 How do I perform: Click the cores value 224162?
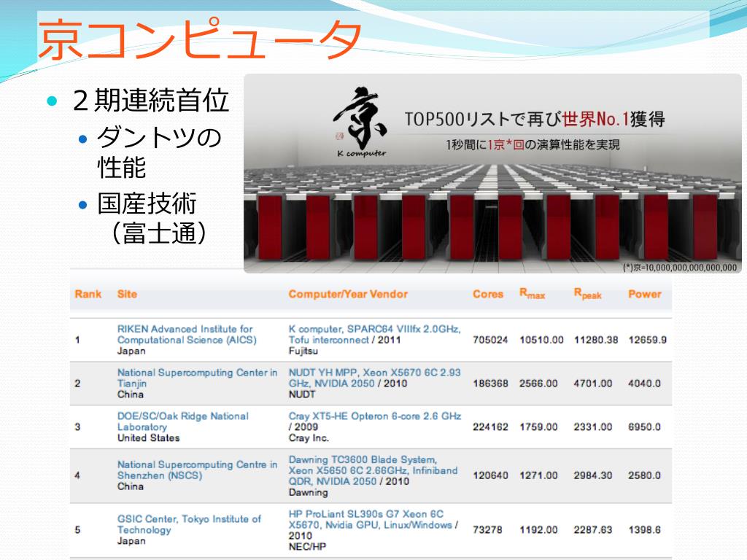click(490, 427)
